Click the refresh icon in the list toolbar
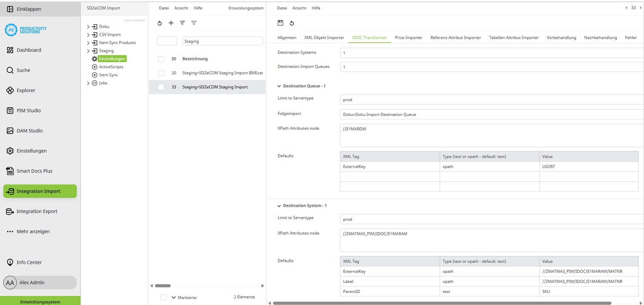Viewport: 644px width, 305px height. pyautogui.click(x=160, y=23)
